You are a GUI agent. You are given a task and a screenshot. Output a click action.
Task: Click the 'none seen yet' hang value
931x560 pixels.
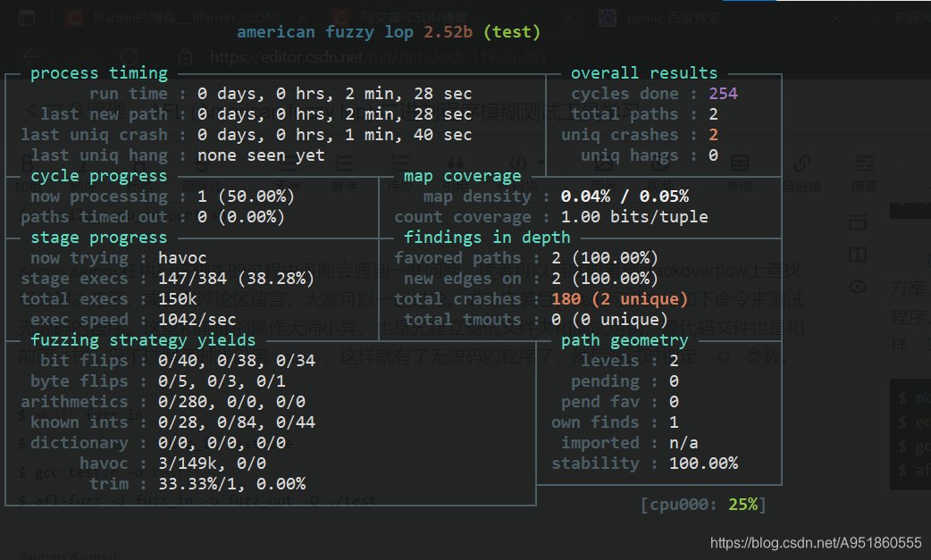[x=261, y=155]
